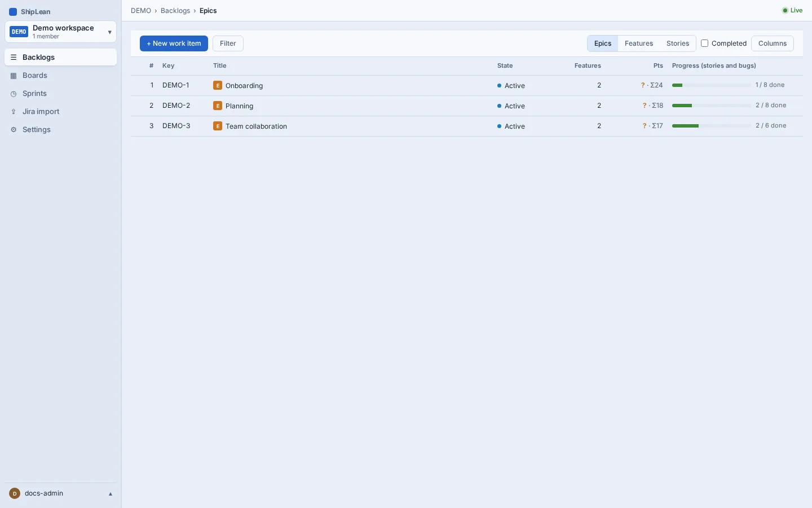Click the DEMO workspace badge
812x508 pixels.
[x=19, y=32]
